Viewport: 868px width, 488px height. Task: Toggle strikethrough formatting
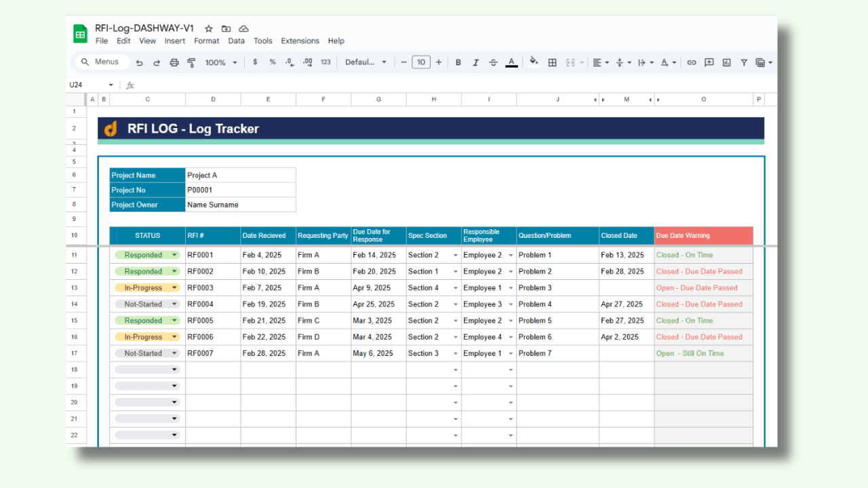click(493, 62)
